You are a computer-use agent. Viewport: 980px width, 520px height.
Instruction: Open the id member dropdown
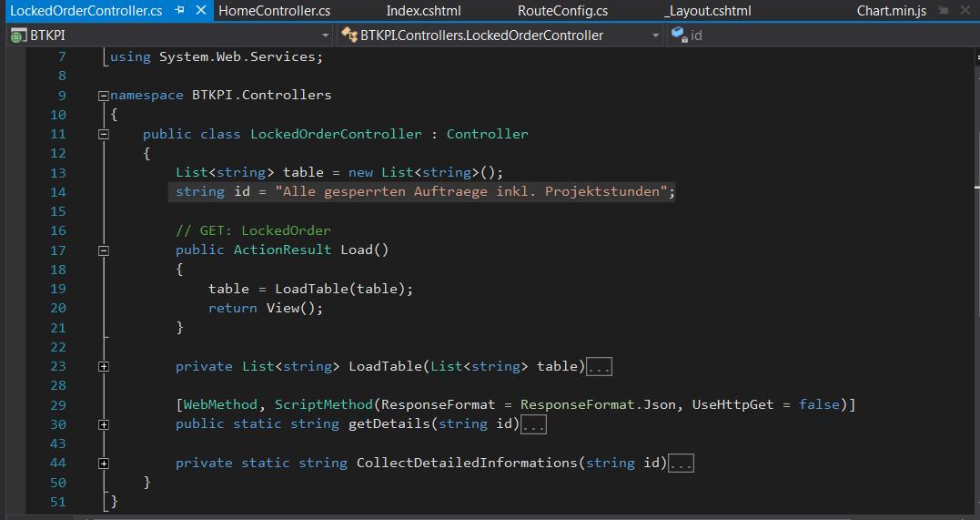823,36
